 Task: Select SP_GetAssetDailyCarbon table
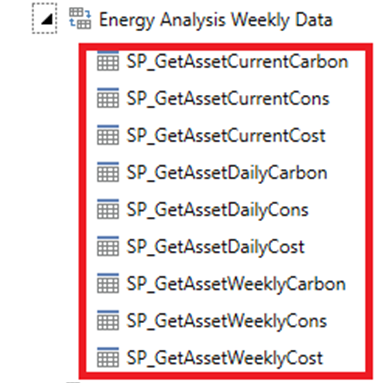227,173
